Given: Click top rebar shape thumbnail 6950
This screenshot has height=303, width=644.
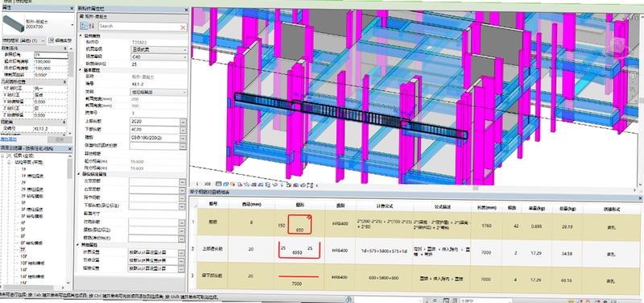Looking at the screenshot, I should tap(299, 251).
